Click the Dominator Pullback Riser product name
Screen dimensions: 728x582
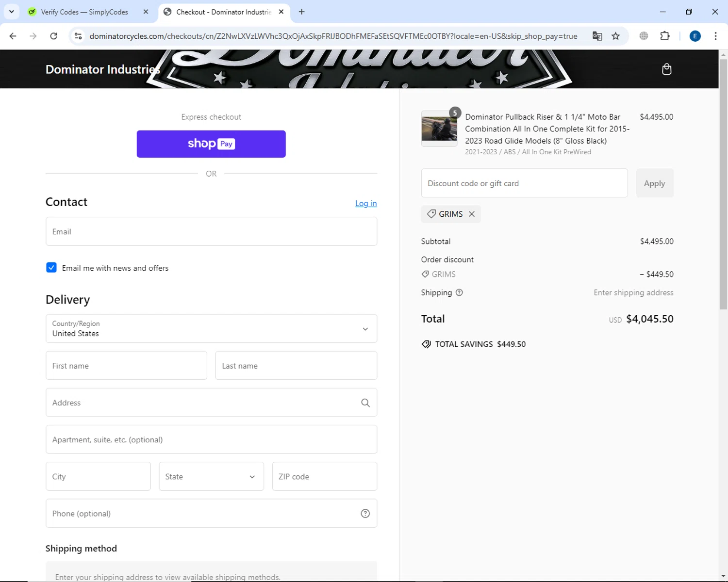tap(547, 129)
